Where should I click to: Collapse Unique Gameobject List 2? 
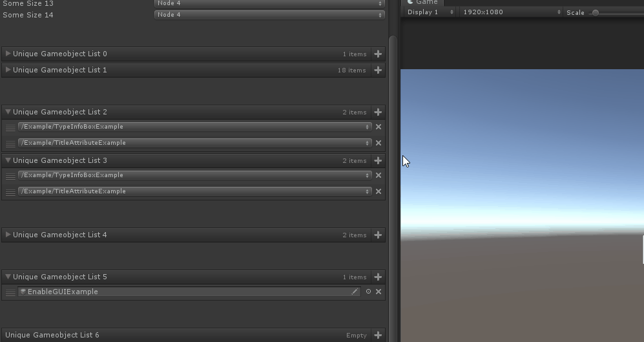pyautogui.click(x=8, y=112)
